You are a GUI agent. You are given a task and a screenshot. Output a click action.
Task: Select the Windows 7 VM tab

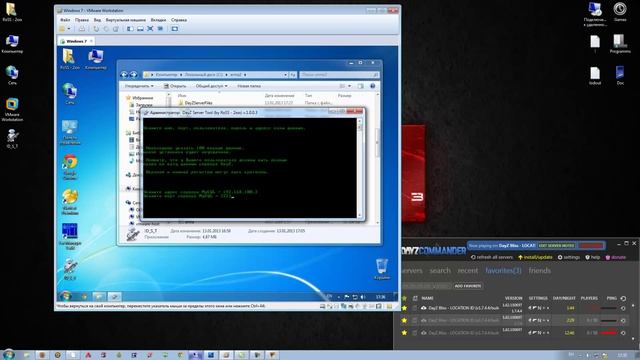pyautogui.click(x=76, y=41)
